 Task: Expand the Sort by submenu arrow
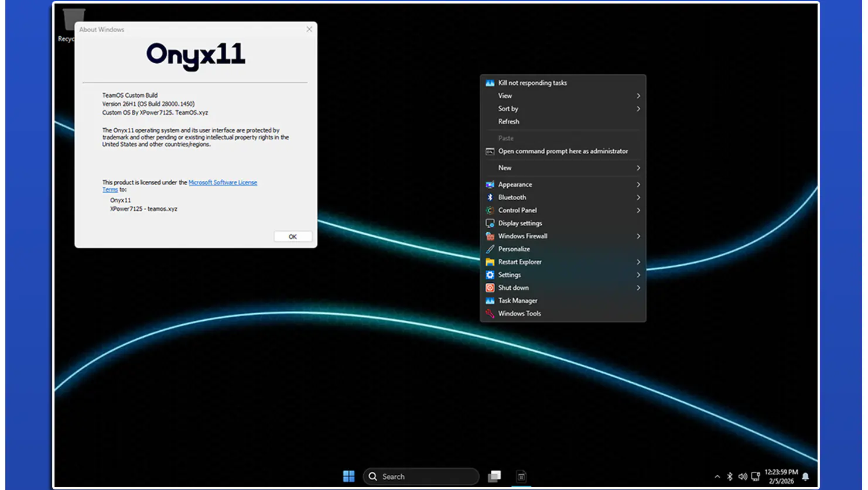tap(638, 109)
